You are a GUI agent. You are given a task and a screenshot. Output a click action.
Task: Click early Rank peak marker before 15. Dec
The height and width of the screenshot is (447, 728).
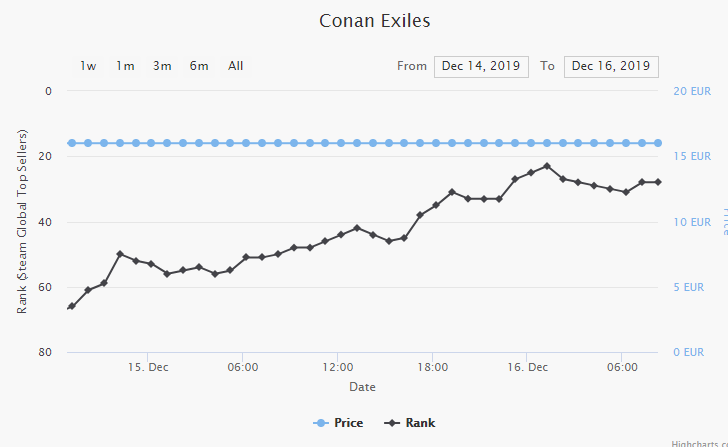pos(120,254)
